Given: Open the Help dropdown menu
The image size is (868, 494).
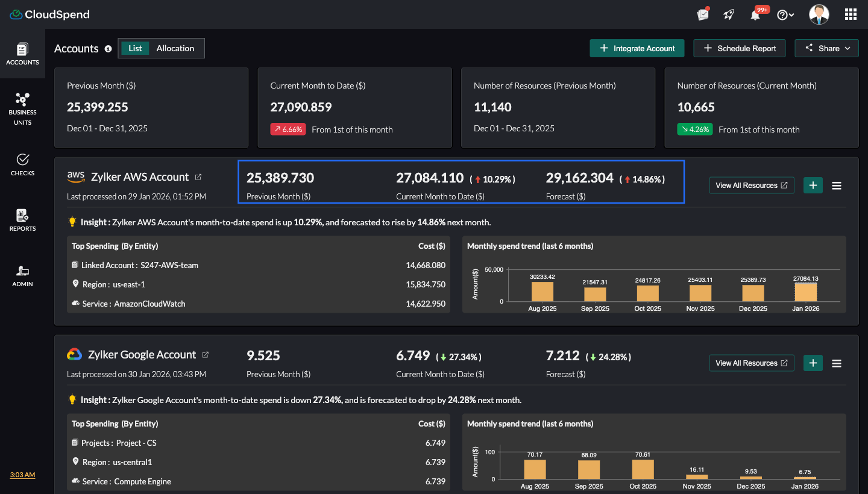Looking at the screenshot, I should click(785, 13).
